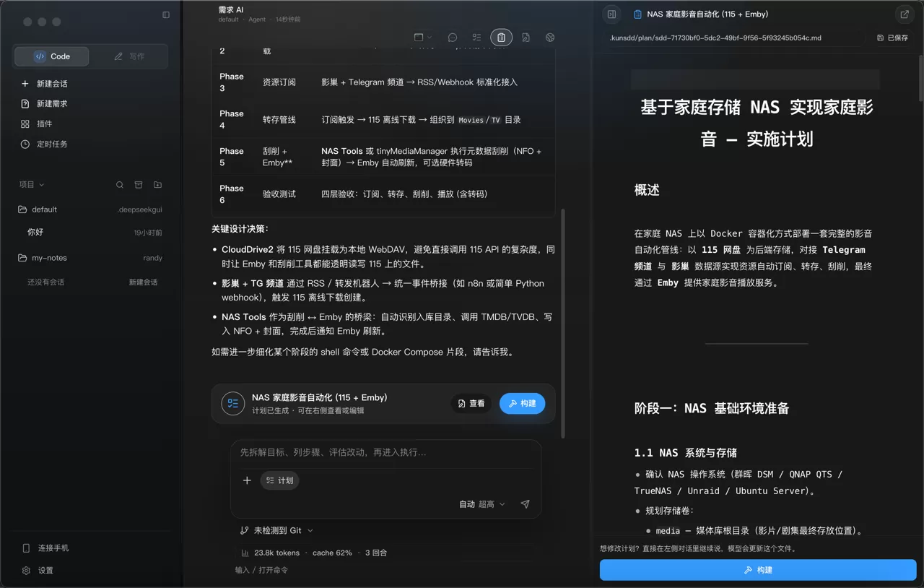The height and width of the screenshot is (588, 924).
Task: Click the plan file path field
Action: pos(735,38)
